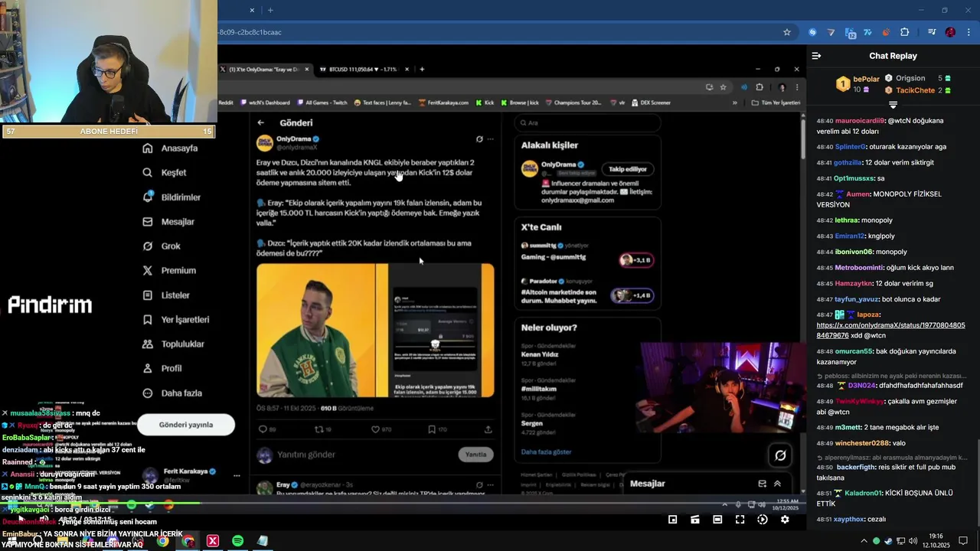Open Bildirimler notifications in X sidebar
This screenshot has width=980, height=551.
click(x=171, y=197)
